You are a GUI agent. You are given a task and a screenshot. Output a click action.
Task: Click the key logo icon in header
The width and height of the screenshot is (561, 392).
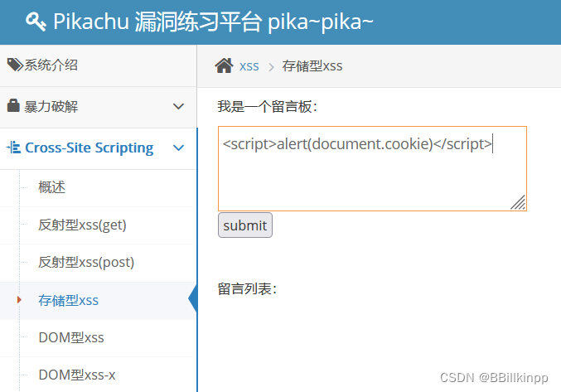click(x=36, y=22)
